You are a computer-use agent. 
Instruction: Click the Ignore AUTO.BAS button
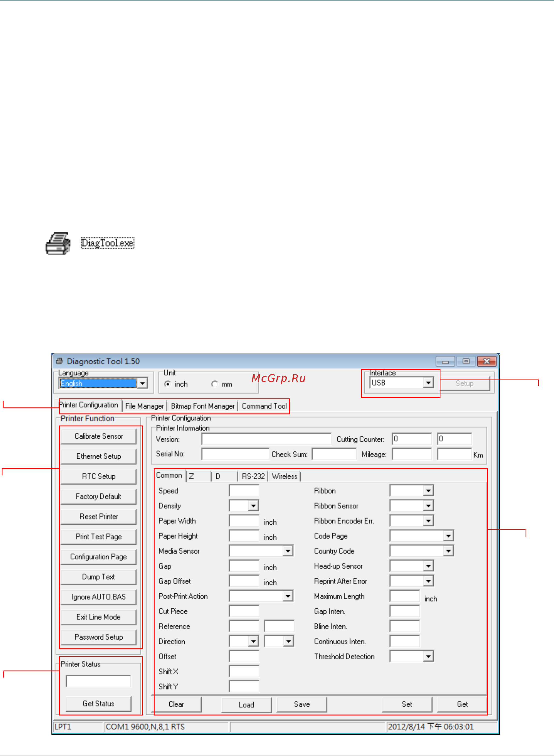(98, 597)
